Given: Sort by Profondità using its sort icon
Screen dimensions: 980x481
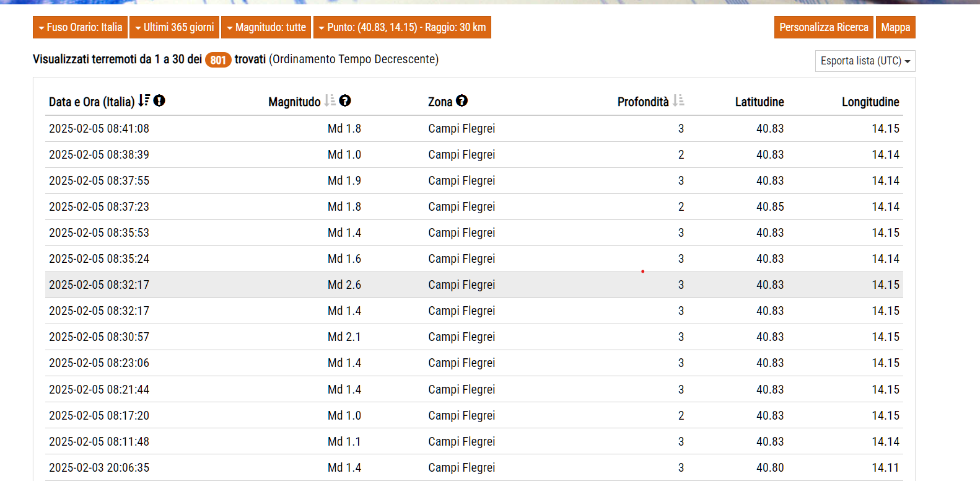Looking at the screenshot, I should 678,100.
